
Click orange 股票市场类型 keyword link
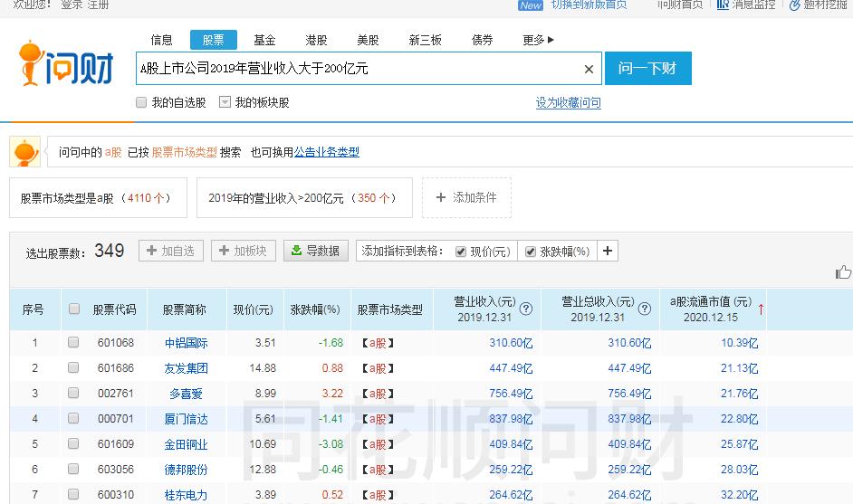click(x=185, y=152)
